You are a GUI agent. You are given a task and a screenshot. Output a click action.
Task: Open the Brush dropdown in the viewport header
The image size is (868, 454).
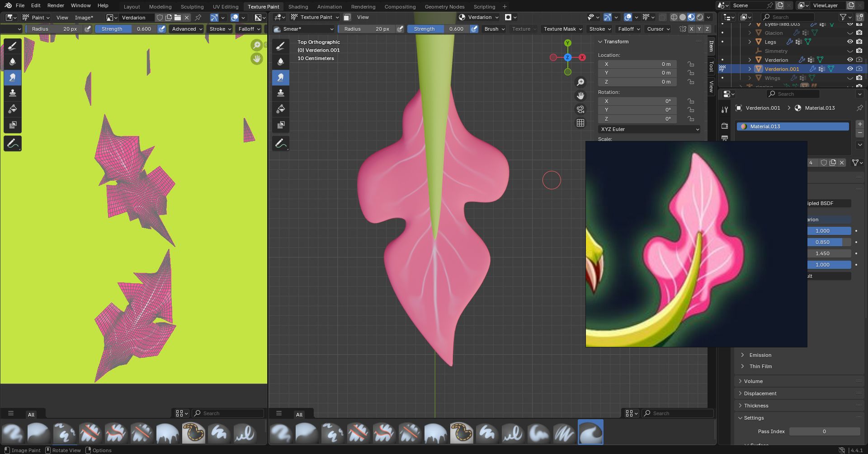coord(495,29)
